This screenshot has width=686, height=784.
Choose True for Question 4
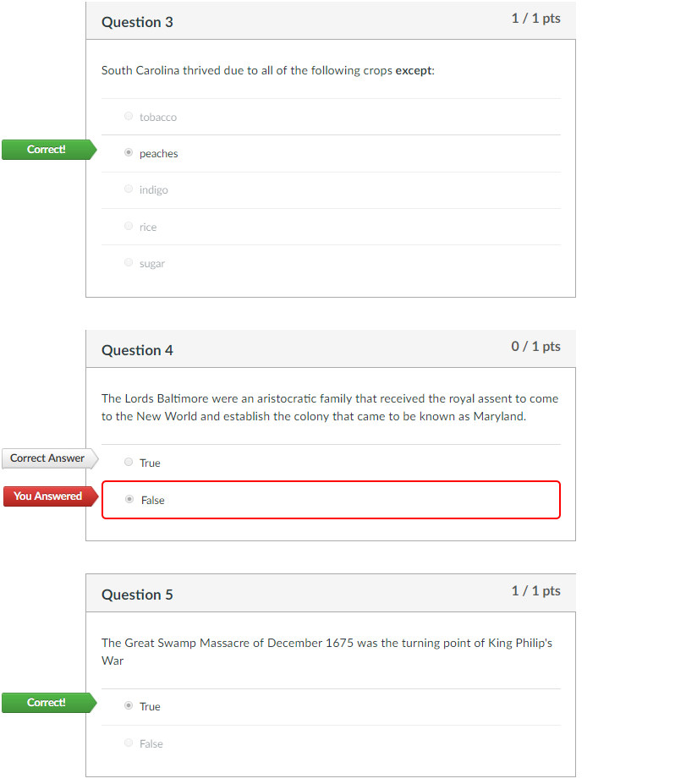point(129,462)
